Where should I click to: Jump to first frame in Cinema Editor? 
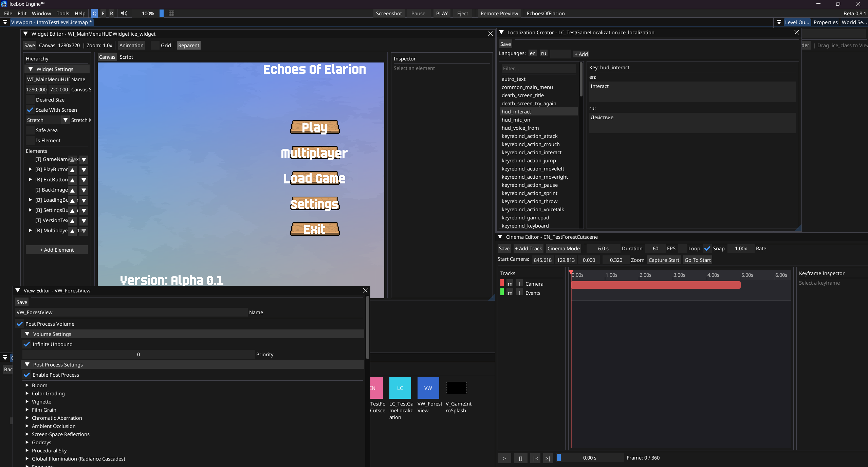[535, 458]
